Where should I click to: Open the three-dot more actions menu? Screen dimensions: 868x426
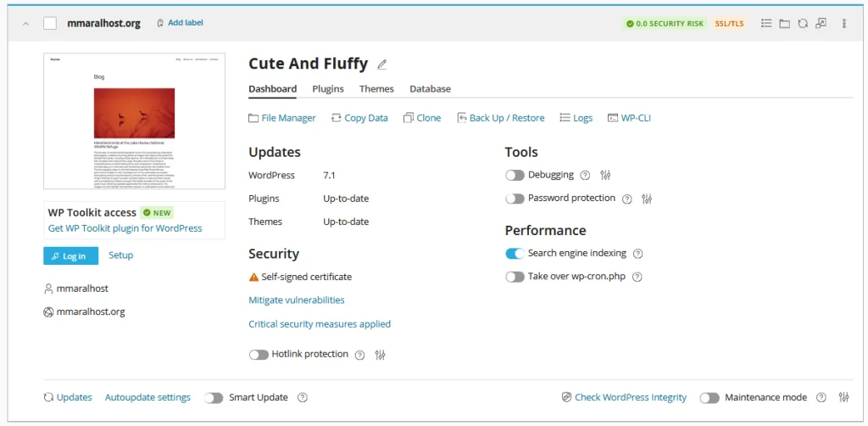(x=844, y=23)
